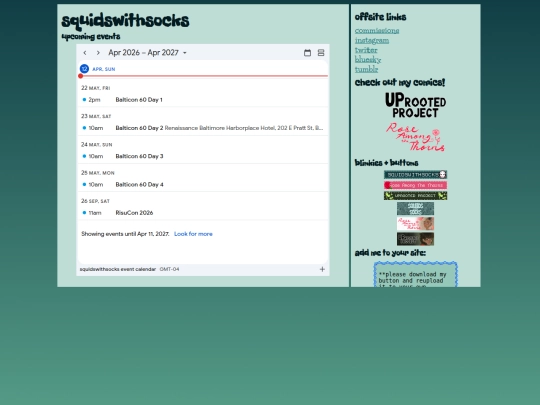Open the bluesky link
Screen dimensions: 540x405
368,60
